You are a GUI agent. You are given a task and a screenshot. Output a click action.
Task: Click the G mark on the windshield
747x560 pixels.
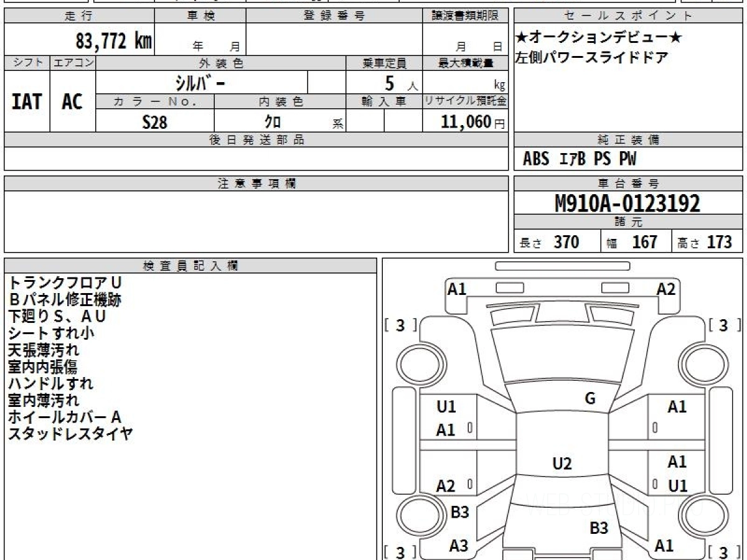coord(590,399)
